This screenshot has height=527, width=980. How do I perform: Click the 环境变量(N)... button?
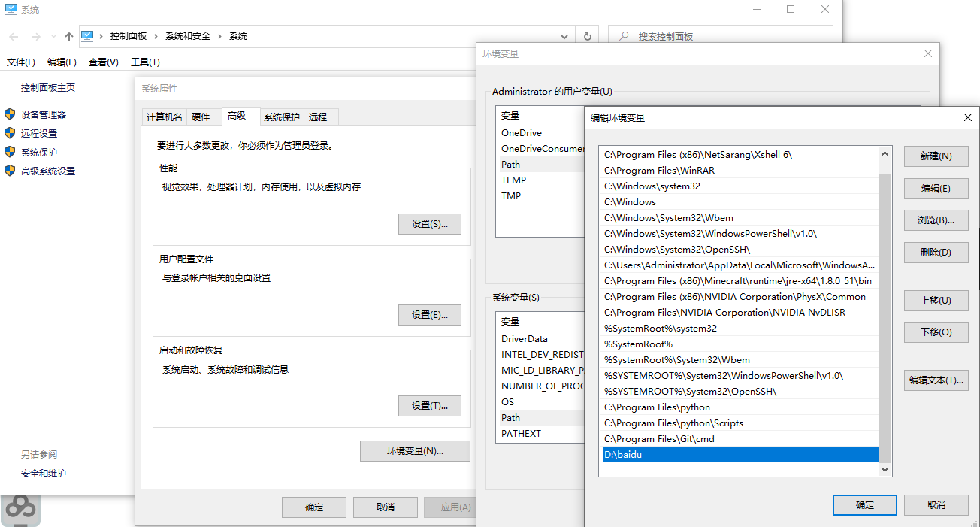415,451
